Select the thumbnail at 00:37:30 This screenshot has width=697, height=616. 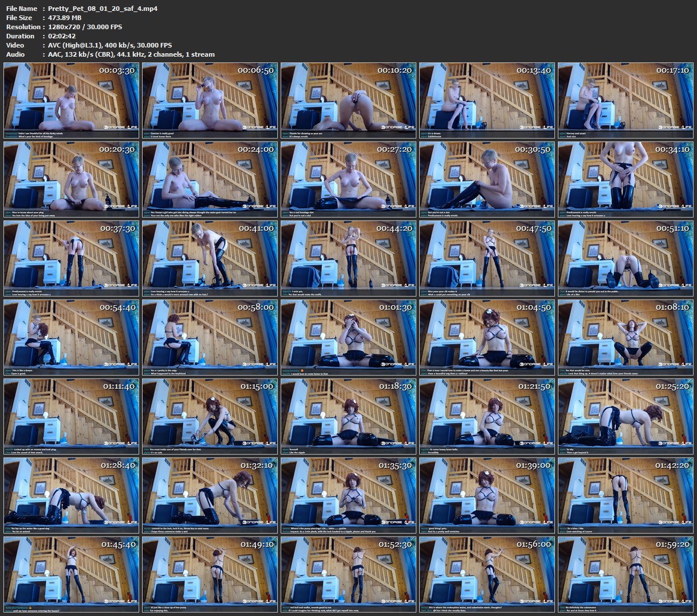71,258
